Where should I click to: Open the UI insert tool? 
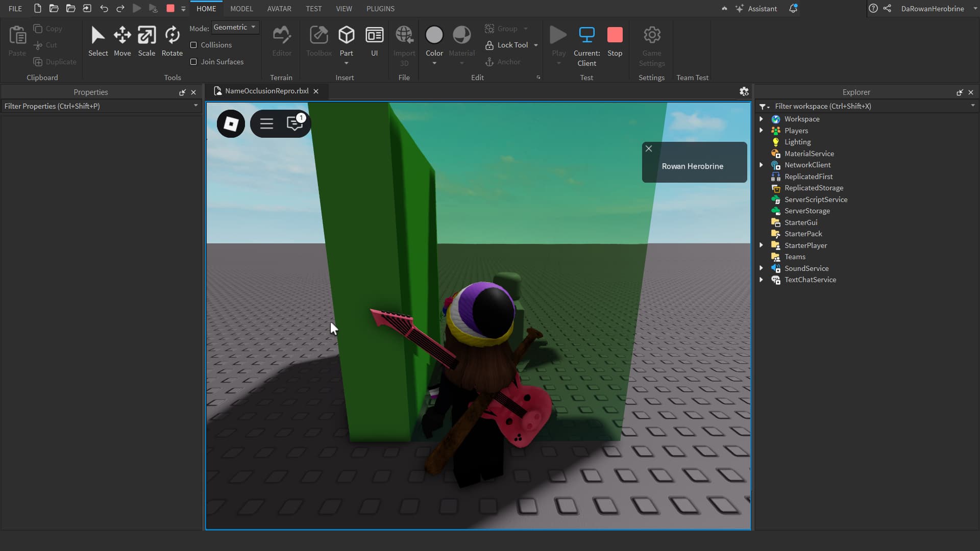374,41
